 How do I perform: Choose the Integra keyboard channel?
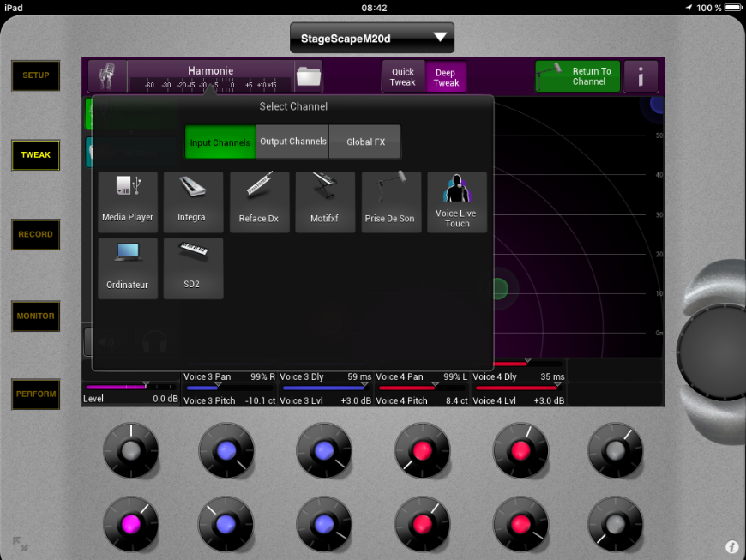(191, 201)
